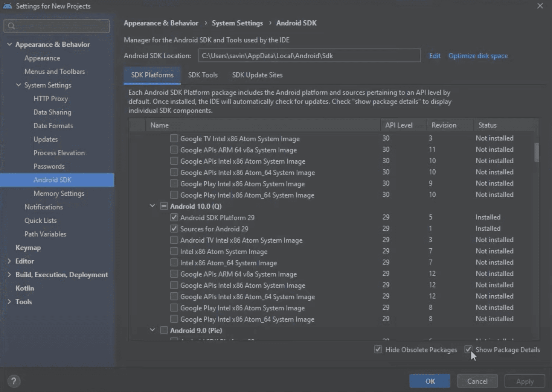Click the Edit link for SDK location
Viewport: 552px width, 392px height.
click(435, 55)
